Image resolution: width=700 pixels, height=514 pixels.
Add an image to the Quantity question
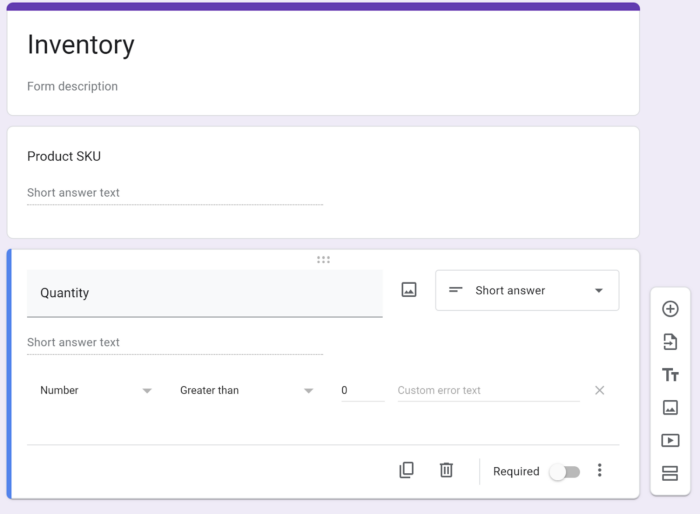click(408, 290)
